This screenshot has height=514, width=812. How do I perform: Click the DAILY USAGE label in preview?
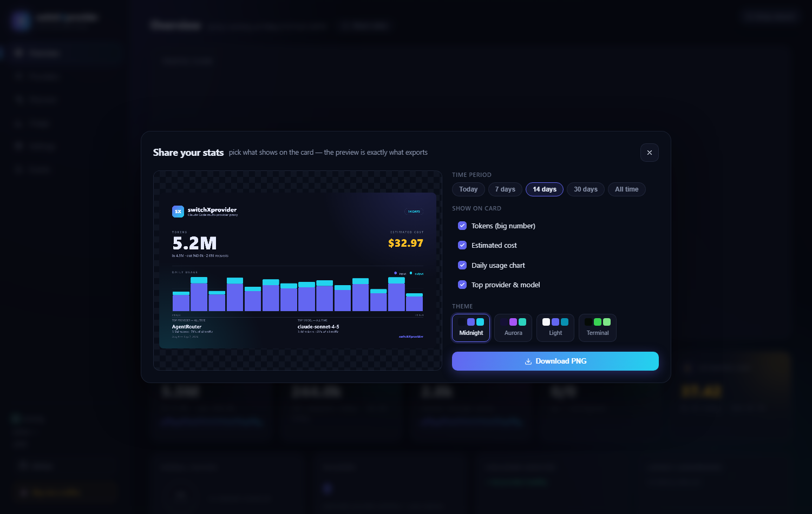[185, 272]
